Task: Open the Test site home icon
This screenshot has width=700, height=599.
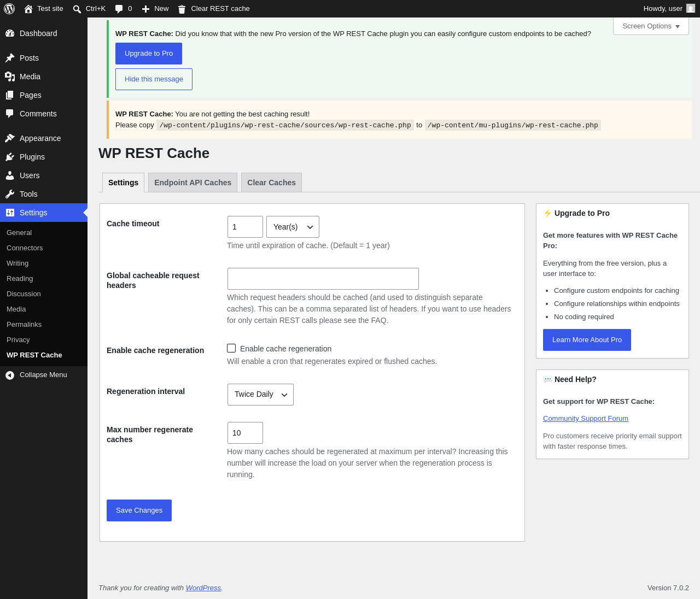Action: tap(28, 9)
